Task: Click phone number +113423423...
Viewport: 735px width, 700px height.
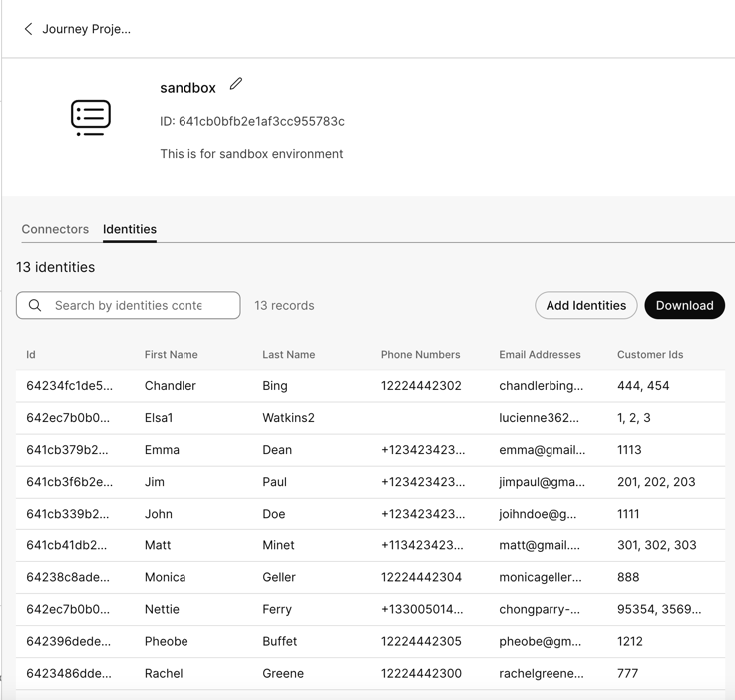Action: point(422,545)
